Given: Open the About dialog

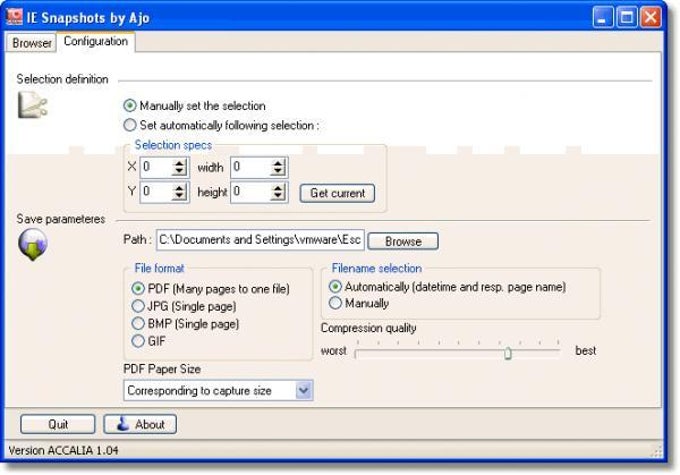Looking at the screenshot, I should pyautogui.click(x=140, y=424).
